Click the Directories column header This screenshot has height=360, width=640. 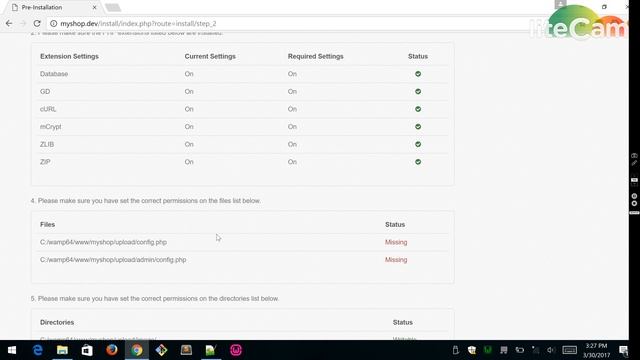(x=57, y=322)
